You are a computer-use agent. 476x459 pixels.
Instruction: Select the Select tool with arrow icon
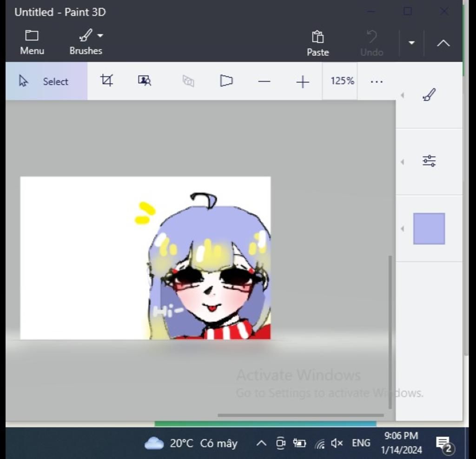click(46, 81)
